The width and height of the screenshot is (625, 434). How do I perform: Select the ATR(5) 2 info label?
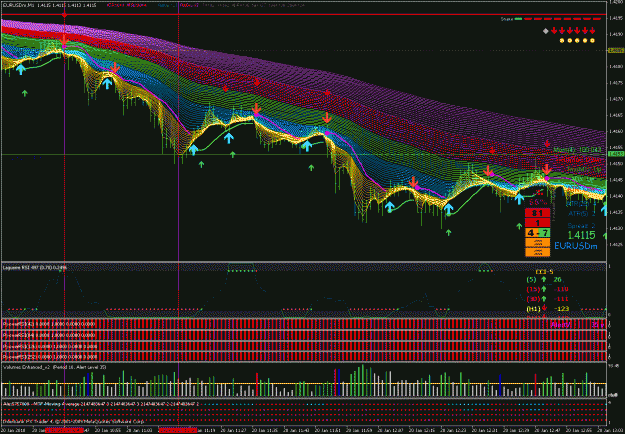(x=581, y=213)
